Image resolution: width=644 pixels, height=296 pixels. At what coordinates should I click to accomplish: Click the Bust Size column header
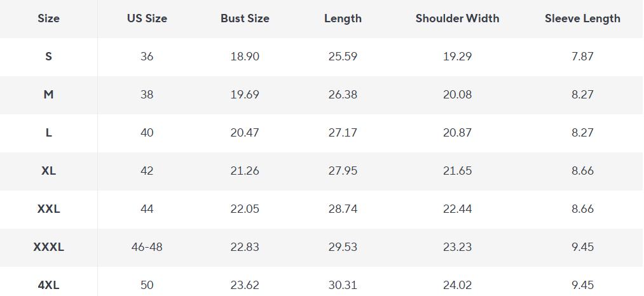[245, 18]
